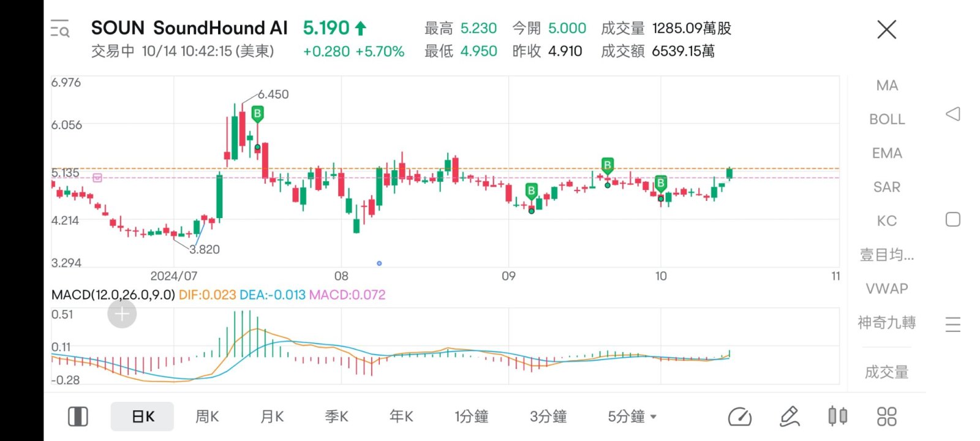Open the candlestick chart style icon
Image resolution: width=980 pixels, height=441 pixels.
tap(837, 417)
